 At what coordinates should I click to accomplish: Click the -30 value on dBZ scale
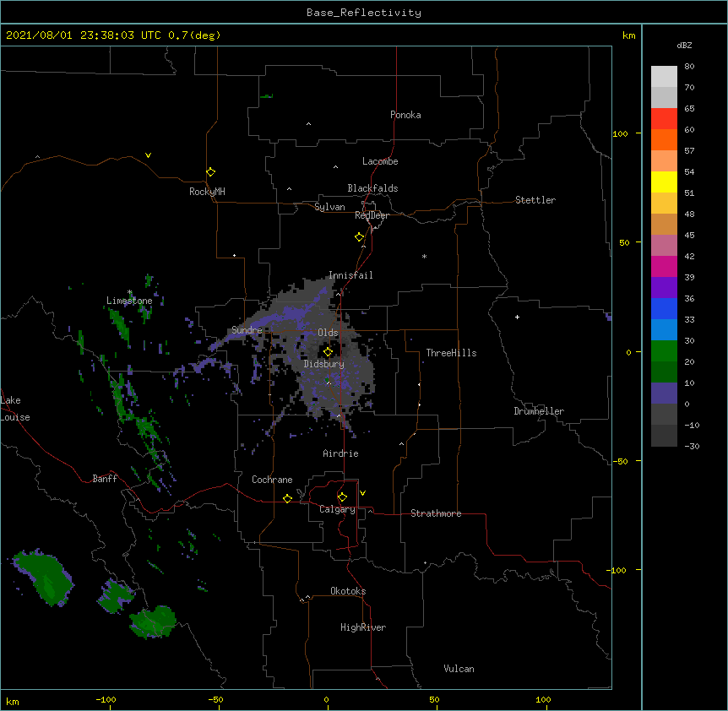click(x=692, y=447)
